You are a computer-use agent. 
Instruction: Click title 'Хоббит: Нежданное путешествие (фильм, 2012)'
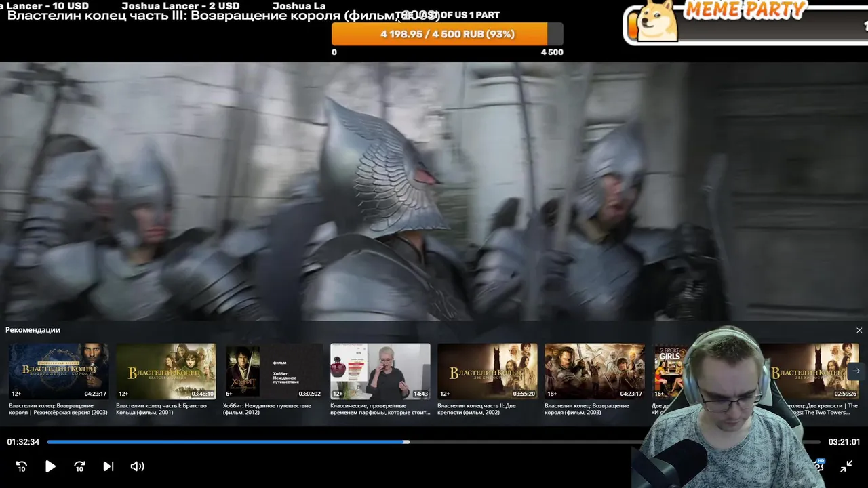(267, 409)
